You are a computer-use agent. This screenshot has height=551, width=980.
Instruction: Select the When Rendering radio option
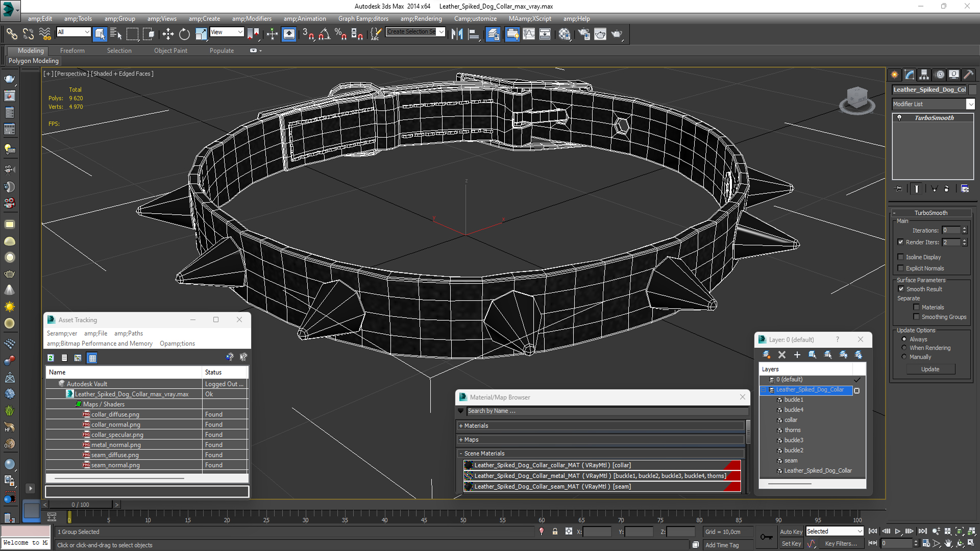pyautogui.click(x=904, y=348)
